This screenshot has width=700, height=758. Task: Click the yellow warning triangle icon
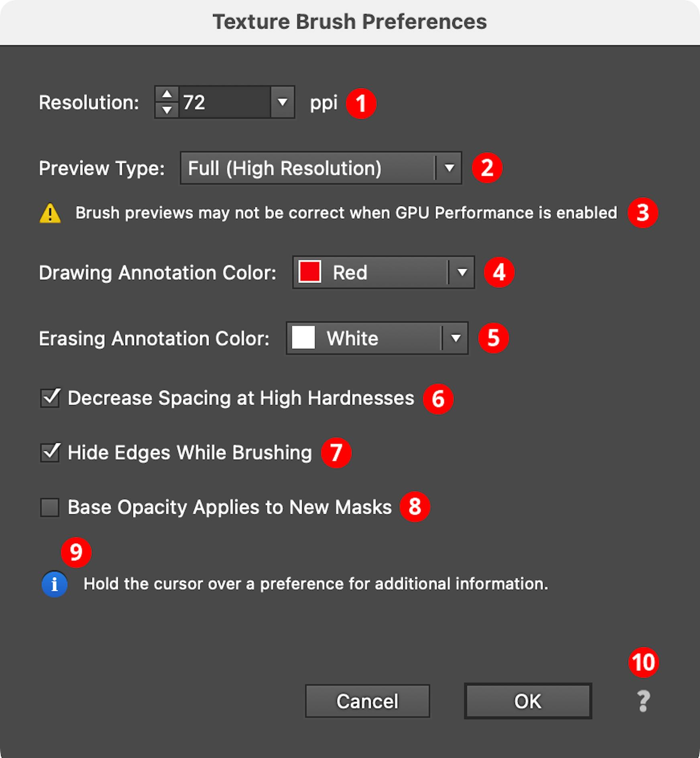50,213
